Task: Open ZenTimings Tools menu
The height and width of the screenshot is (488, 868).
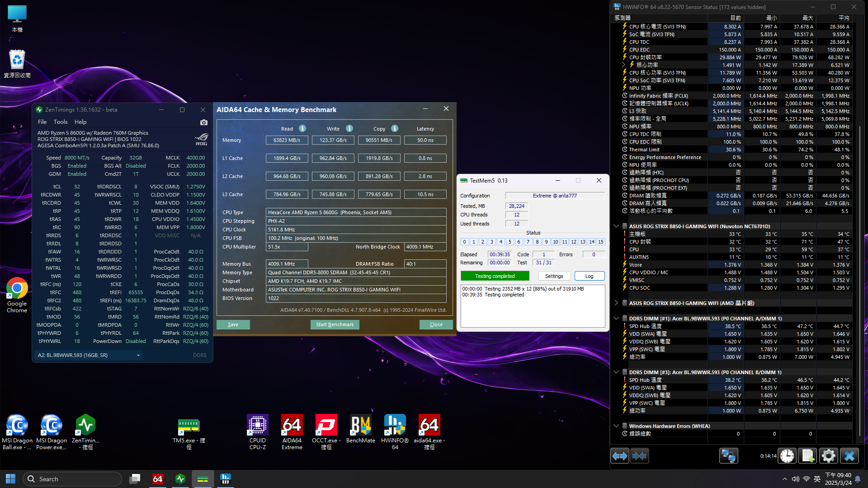Action: pos(61,122)
